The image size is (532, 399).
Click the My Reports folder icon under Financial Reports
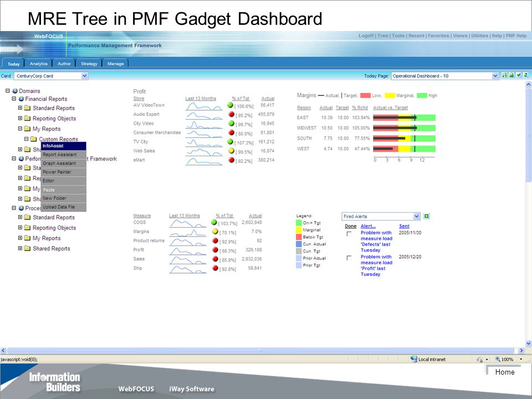point(28,129)
